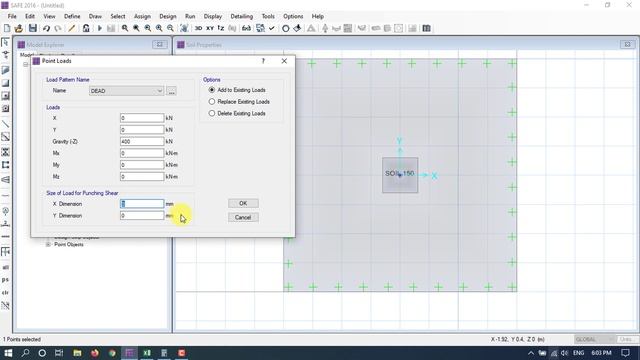
Task: Click the Y Dimension input field
Action: 142,216
